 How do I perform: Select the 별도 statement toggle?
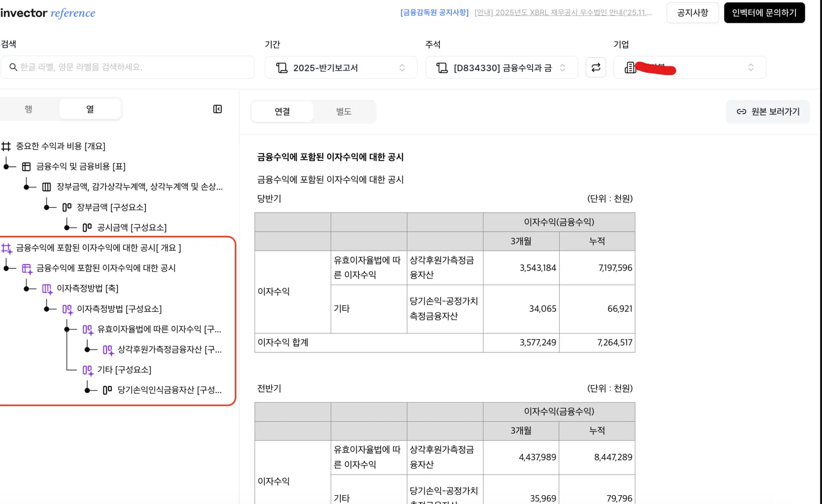343,112
